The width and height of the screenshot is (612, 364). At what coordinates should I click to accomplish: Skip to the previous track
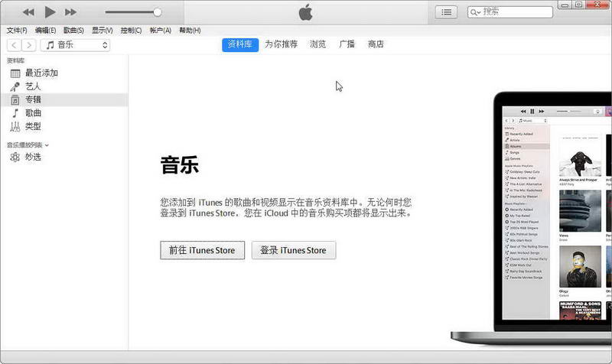click(x=28, y=12)
